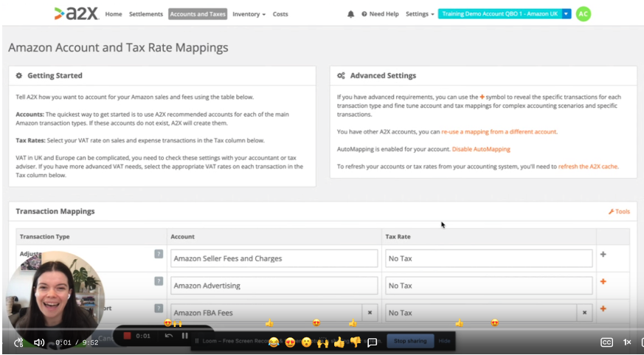React with the laughing emoji
Image resolution: width=644 pixels, height=355 pixels.
(274, 342)
